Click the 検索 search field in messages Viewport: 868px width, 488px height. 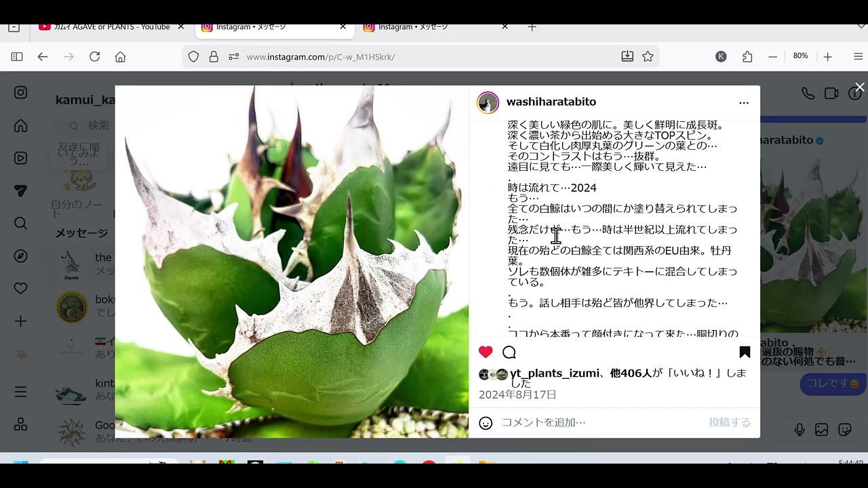pos(87,125)
